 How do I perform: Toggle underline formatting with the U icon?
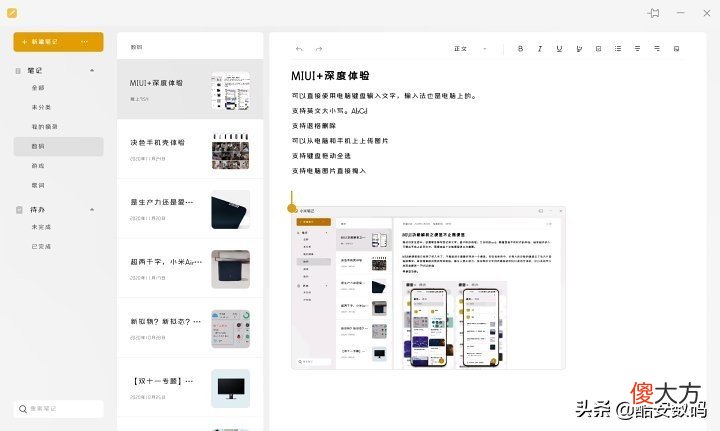[x=559, y=49]
